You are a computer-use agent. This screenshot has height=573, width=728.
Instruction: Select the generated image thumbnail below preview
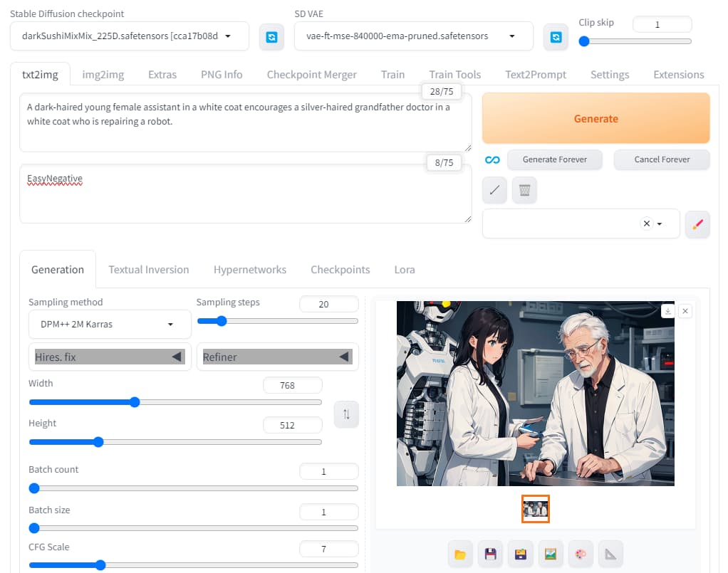pos(535,509)
